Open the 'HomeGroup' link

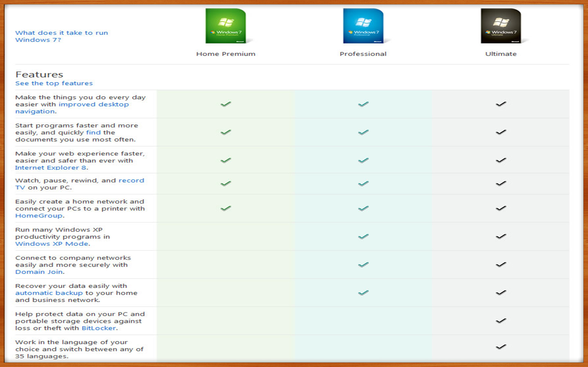39,216
